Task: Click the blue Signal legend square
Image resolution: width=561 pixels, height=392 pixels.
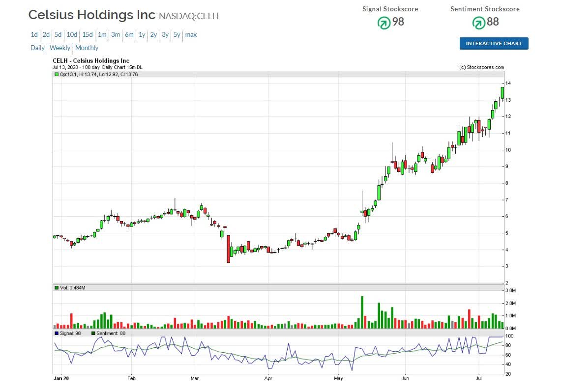Action: coord(56,334)
